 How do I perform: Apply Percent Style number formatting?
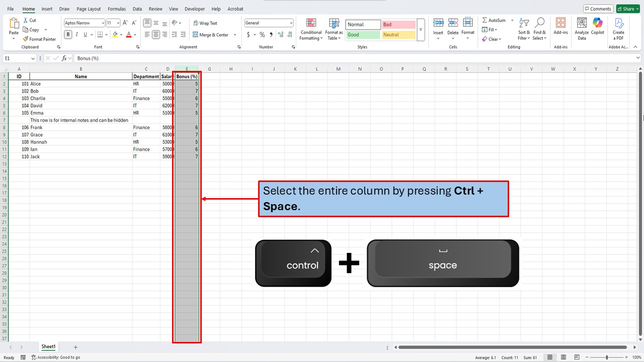click(262, 35)
